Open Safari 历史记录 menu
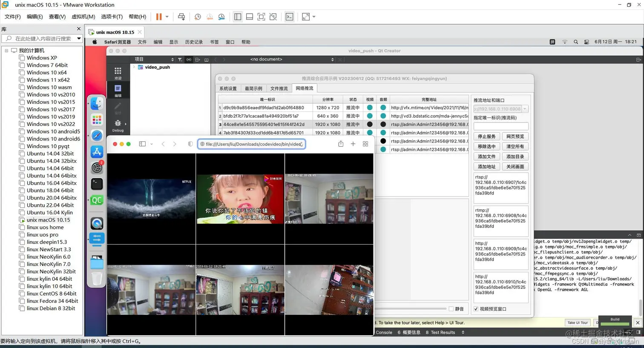 194,42
